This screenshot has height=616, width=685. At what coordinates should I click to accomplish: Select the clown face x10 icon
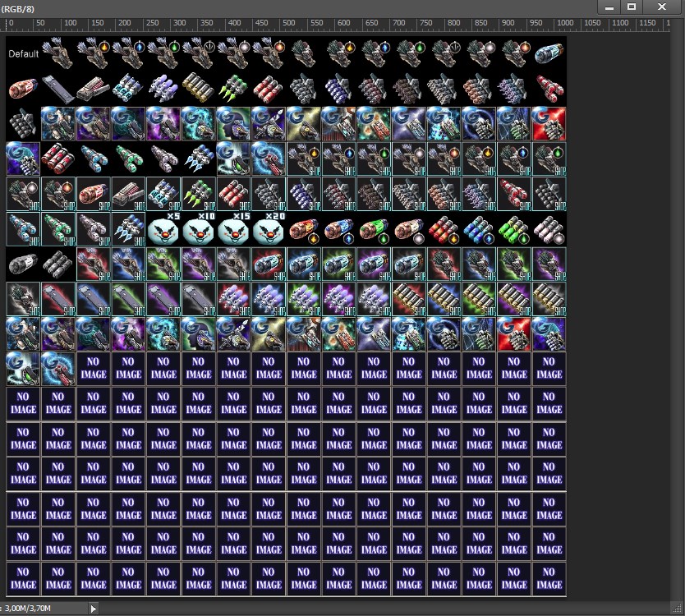(198, 229)
